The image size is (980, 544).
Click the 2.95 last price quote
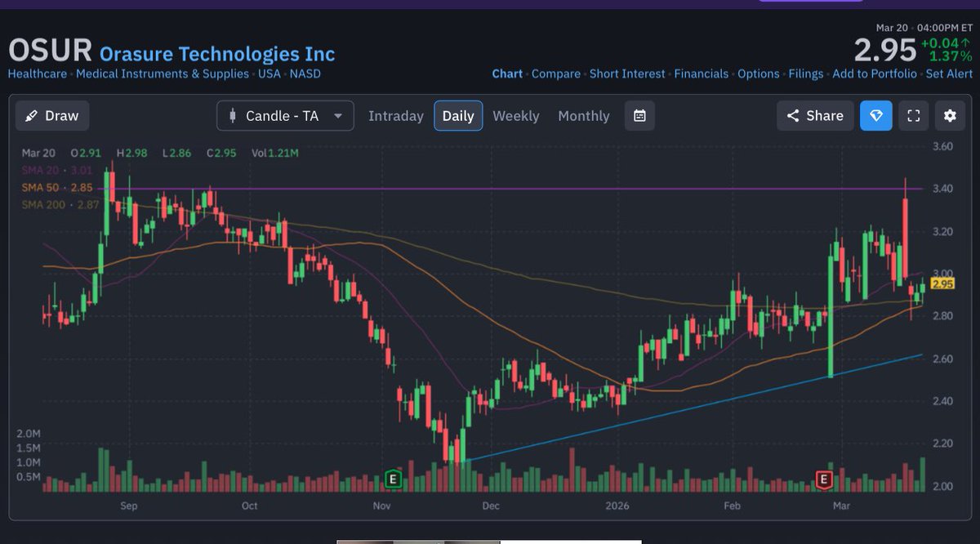885,51
